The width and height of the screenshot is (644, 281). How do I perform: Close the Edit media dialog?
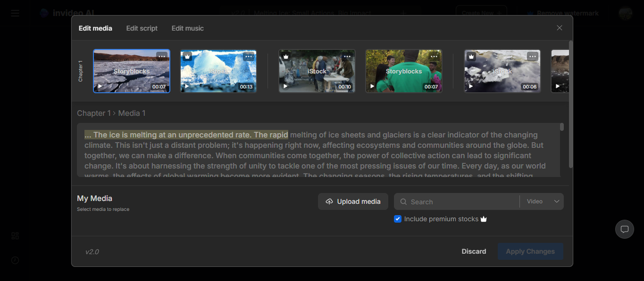coord(559,28)
